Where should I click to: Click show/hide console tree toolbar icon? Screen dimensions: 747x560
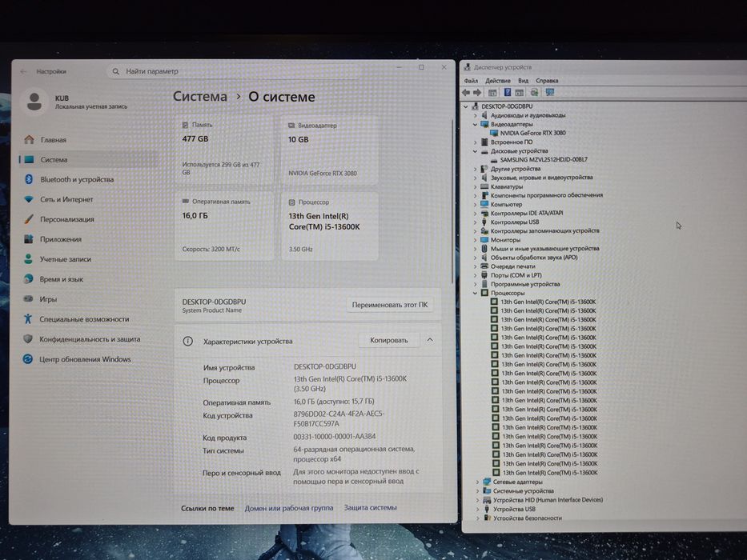[492, 92]
